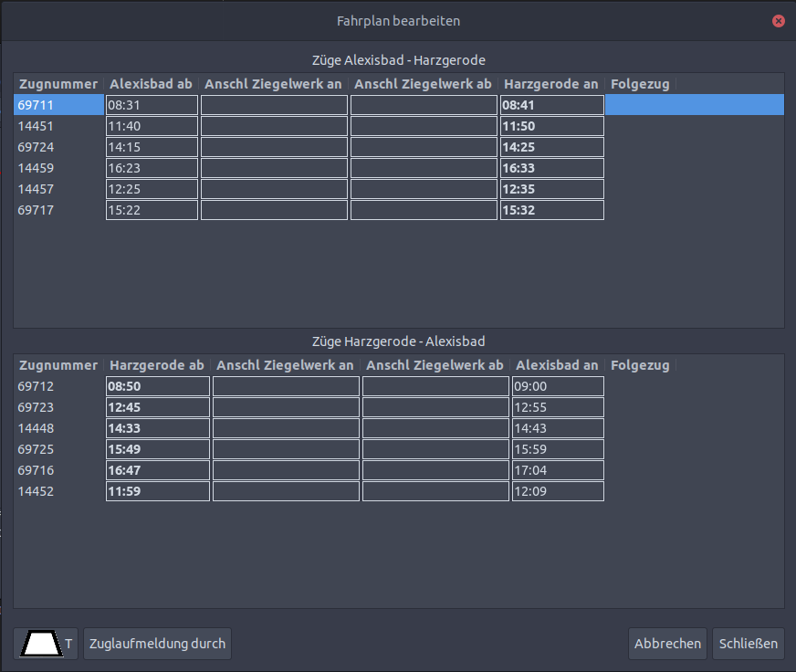Edit Harzgerode departure field 11:59
The height and width of the screenshot is (672, 796).
158,491
